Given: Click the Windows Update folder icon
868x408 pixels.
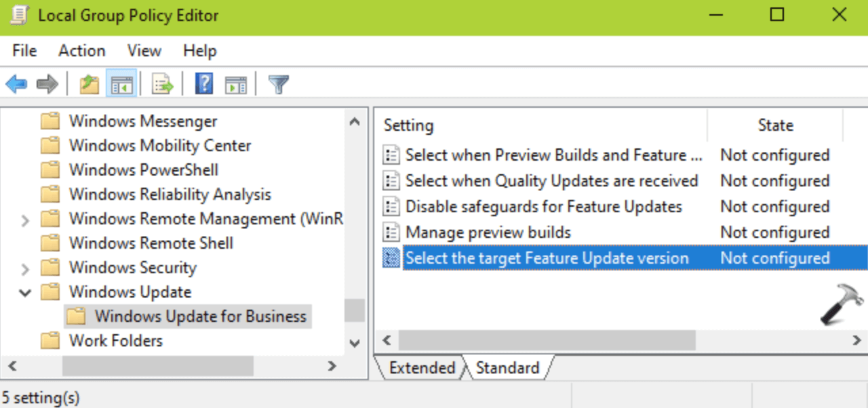Looking at the screenshot, I should pyautogui.click(x=51, y=291).
